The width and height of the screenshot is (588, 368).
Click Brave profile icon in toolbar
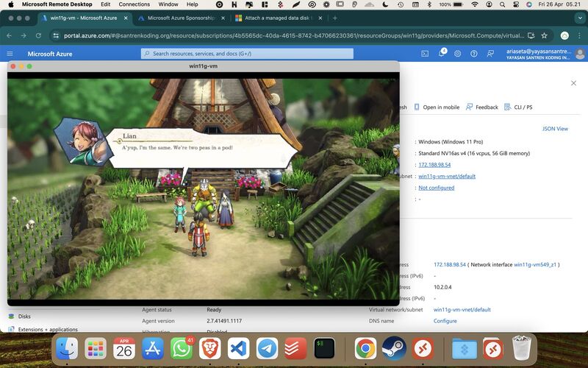(564, 35)
